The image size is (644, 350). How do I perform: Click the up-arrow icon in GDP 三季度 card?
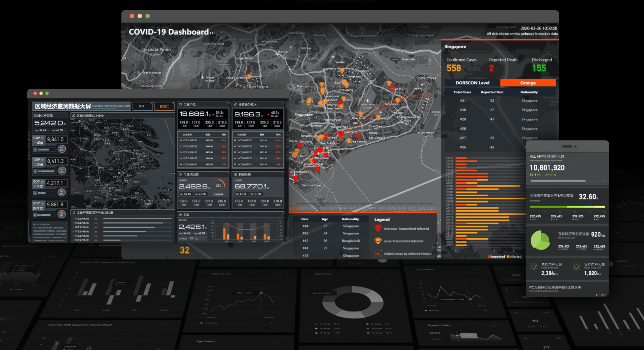pyautogui.click(x=35, y=193)
